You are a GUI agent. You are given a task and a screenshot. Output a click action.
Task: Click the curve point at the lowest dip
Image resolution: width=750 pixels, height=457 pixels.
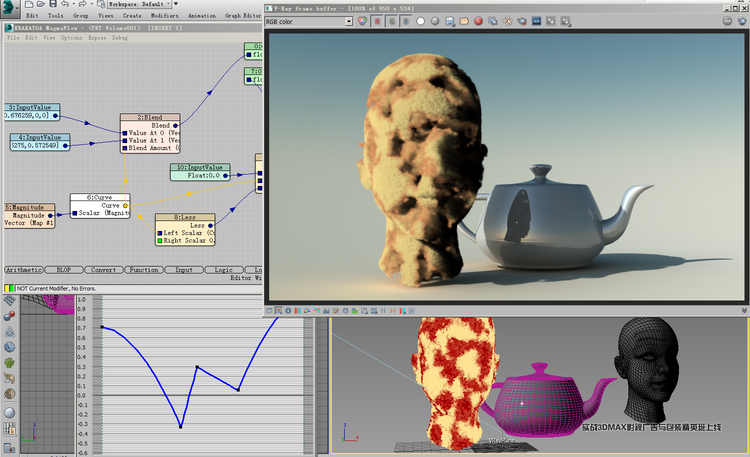180,426
